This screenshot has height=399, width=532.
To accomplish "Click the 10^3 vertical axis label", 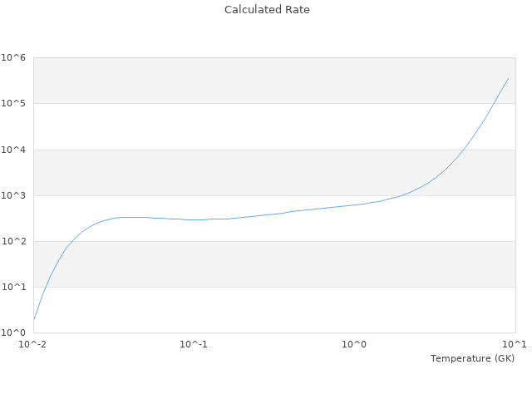I will (x=13, y=195).
